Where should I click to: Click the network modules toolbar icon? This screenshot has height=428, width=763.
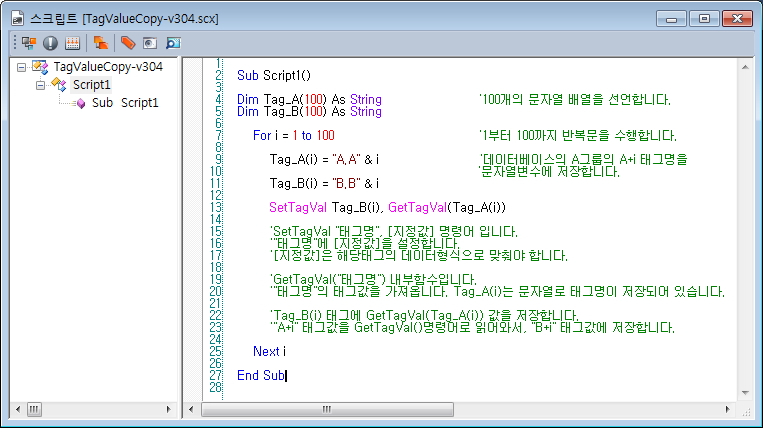[x=29, y=43]
